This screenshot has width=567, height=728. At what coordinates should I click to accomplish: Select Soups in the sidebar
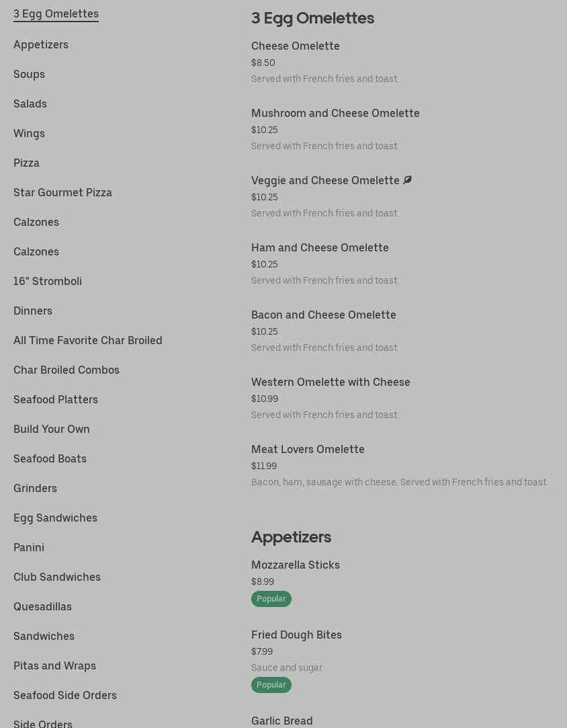29,74
